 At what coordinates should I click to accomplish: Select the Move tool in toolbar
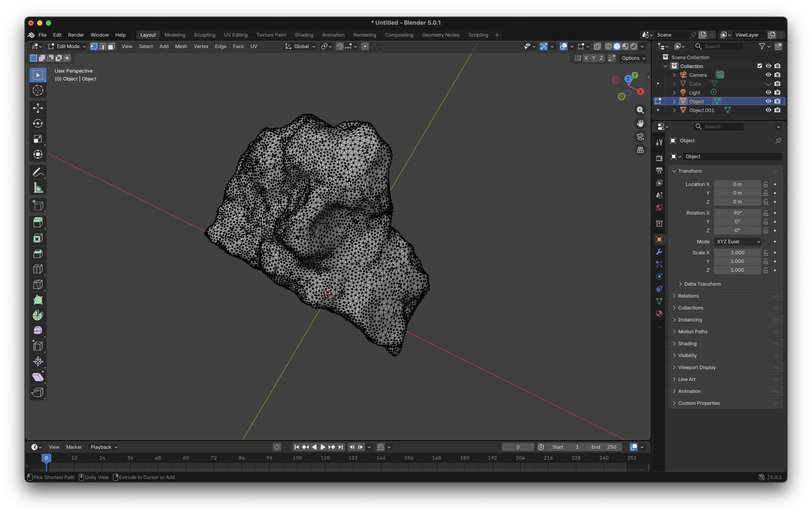tap(38, 108)
